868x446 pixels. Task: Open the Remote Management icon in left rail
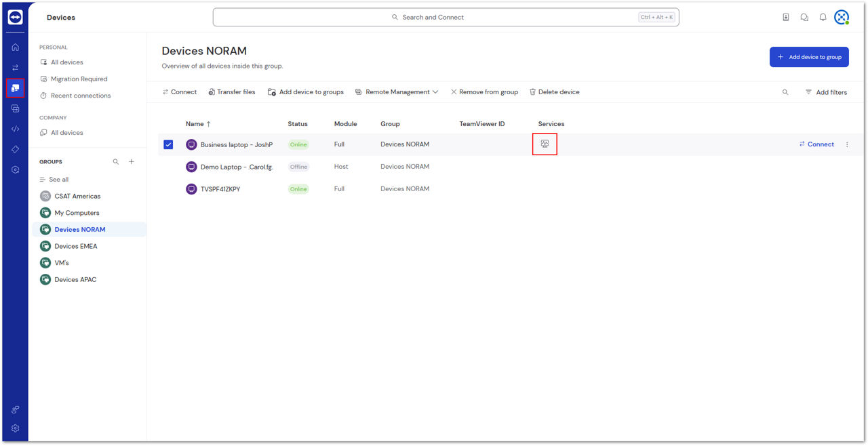pos(15,108)
